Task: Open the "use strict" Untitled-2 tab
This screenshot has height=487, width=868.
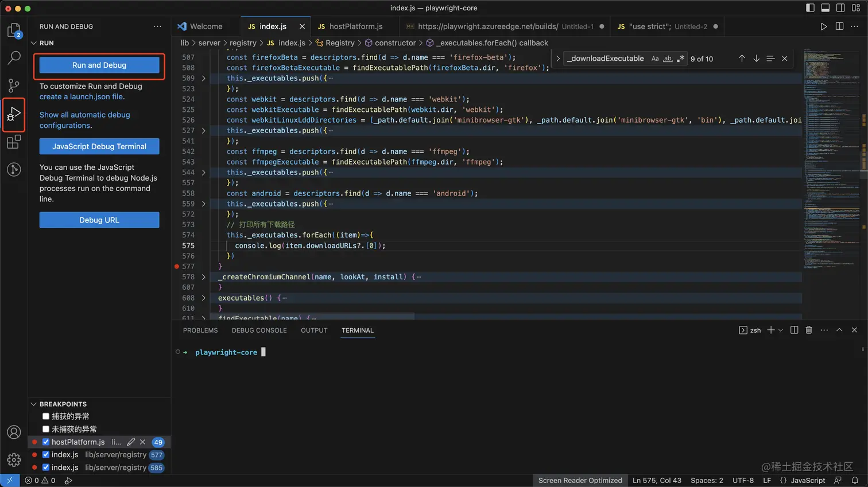Action: click(x=668, y=26)
